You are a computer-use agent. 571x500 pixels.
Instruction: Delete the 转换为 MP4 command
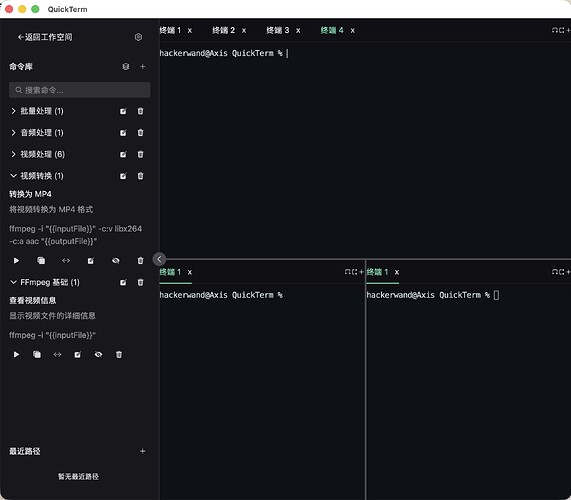pyautogui.click(x=141, y=261)
